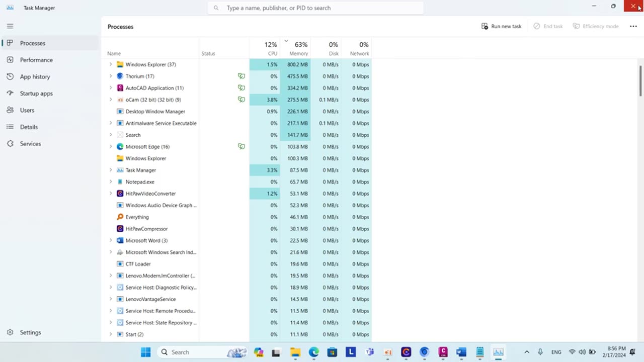Open the hamburger navigation menu
The width and height of the screenshot is (644, 362).
pos(10,26)
